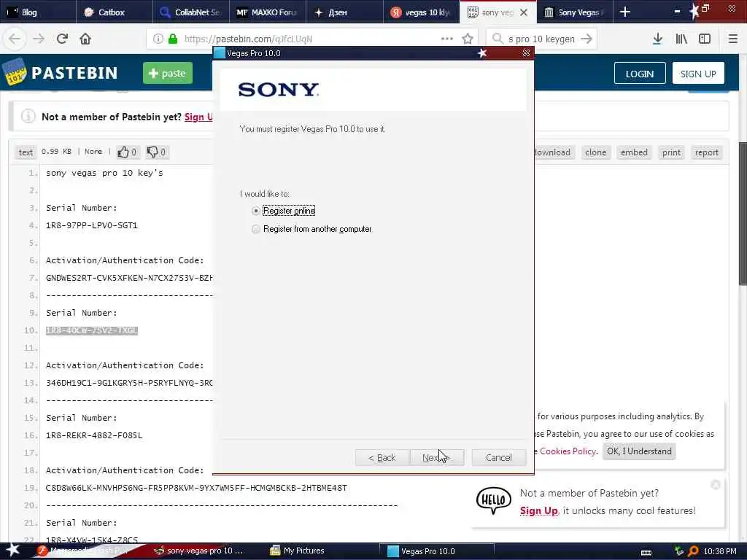Switch to the Sony Vegas tab

[574, 12]
